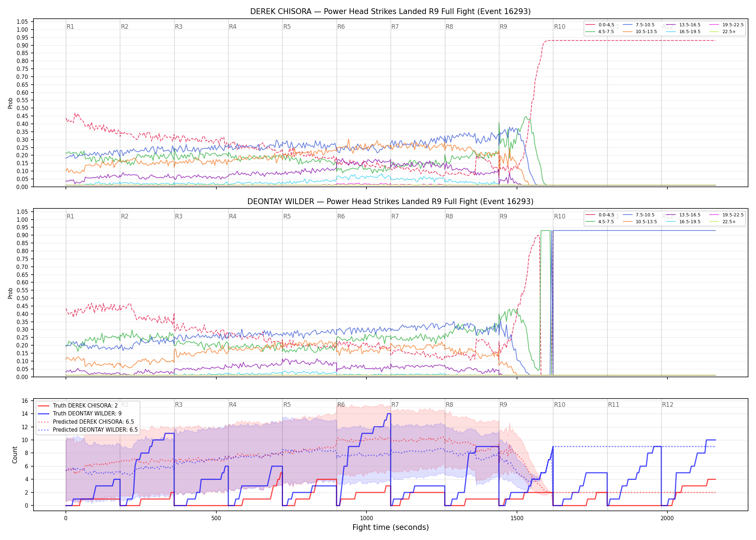Click Predicted DEONTAY WILDER legend entry
The height and width of the screenshot is (540, 756).
coord(87,429)
